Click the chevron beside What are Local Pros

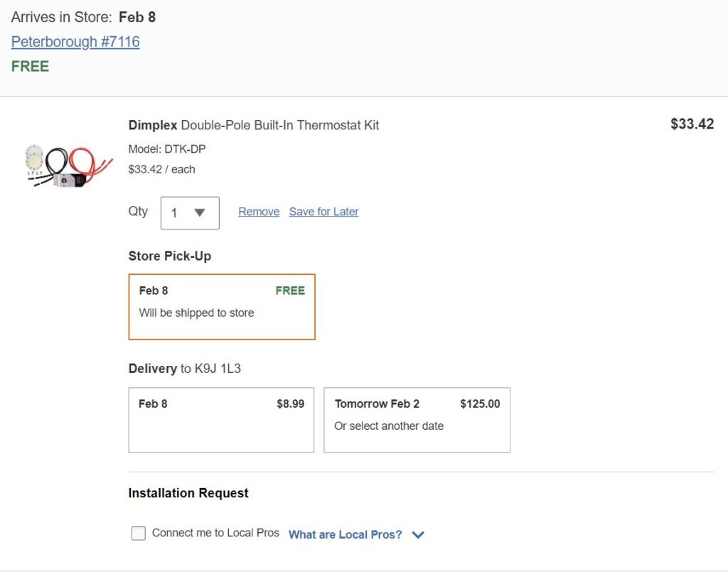(418, 534)
